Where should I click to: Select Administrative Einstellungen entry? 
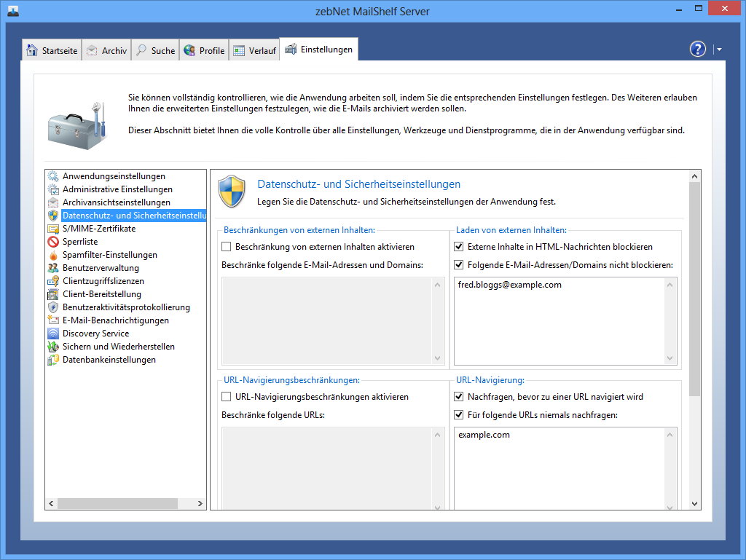pos(117,189)
